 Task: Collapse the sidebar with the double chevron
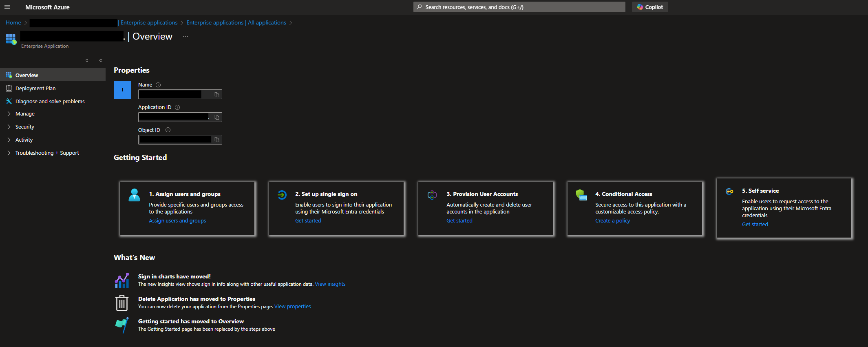pos(101,60)
